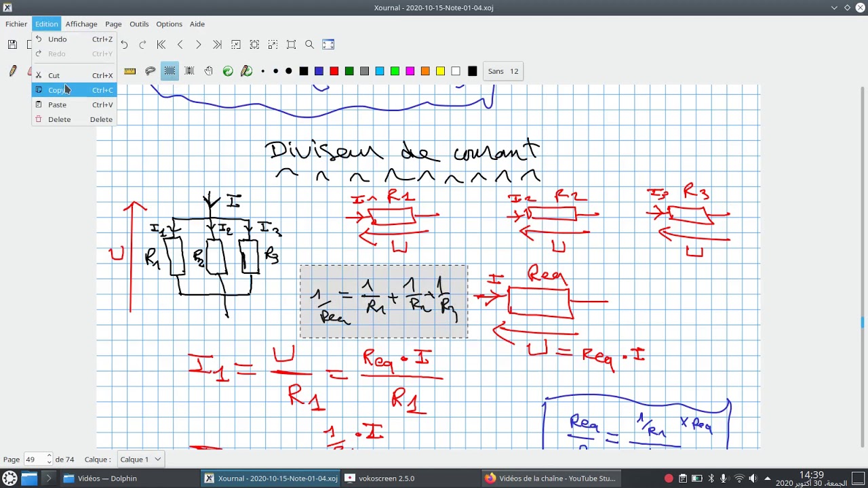The height and width of the screenshot is (488, 868).
Task: Select the lasso region tool
Action: click(150, 71)
